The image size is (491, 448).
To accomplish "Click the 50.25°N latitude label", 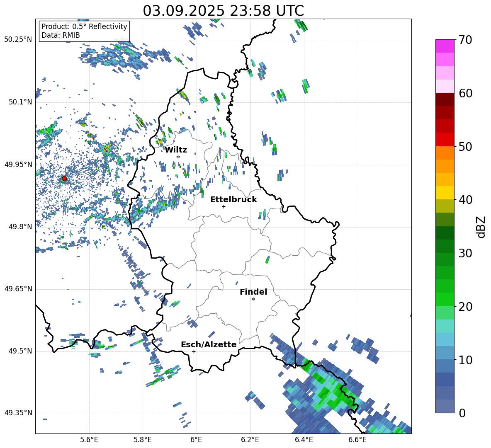I will coord(18,40).
